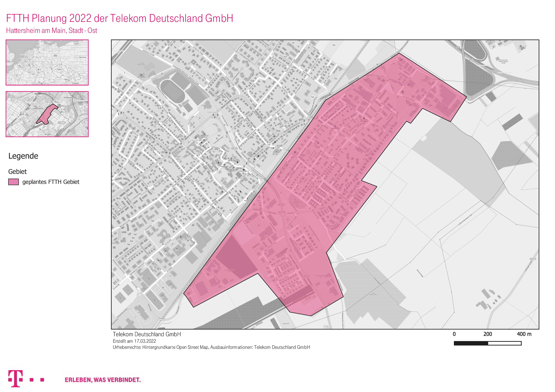Click the 400 m scale bar label
The height and width of the screenshot is (392, 555).
524,334
